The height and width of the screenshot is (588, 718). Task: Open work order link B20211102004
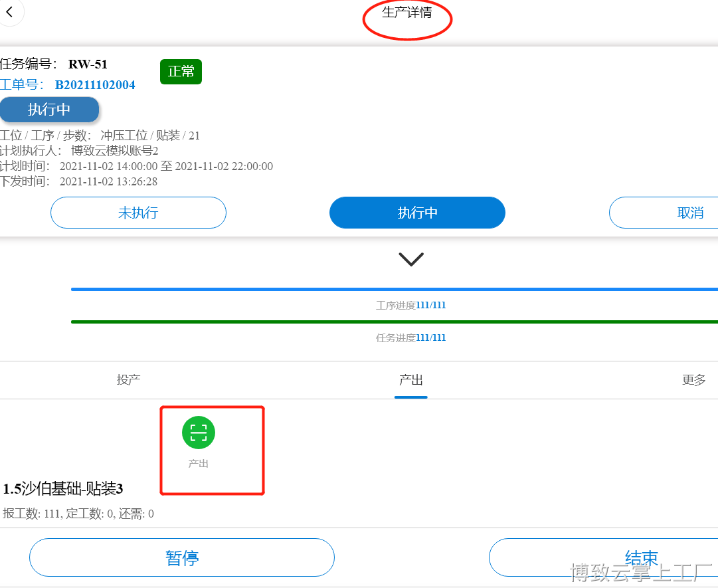pos(95,85)
